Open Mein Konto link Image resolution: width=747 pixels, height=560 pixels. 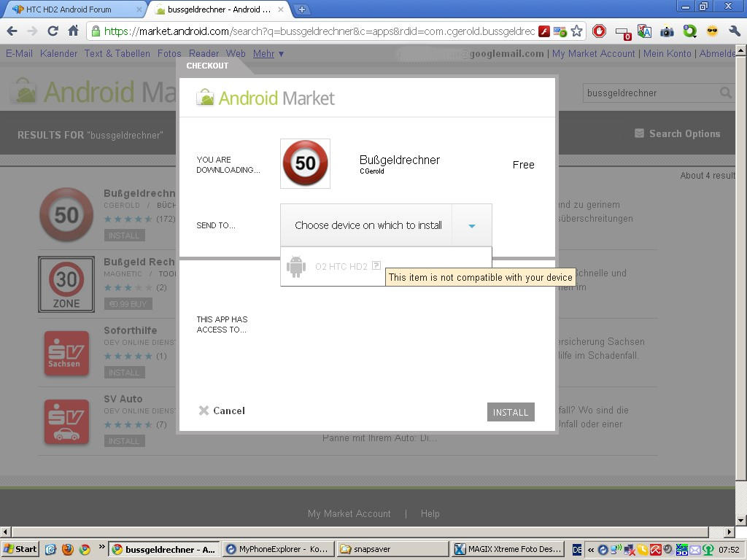click(x=667, y=53)
